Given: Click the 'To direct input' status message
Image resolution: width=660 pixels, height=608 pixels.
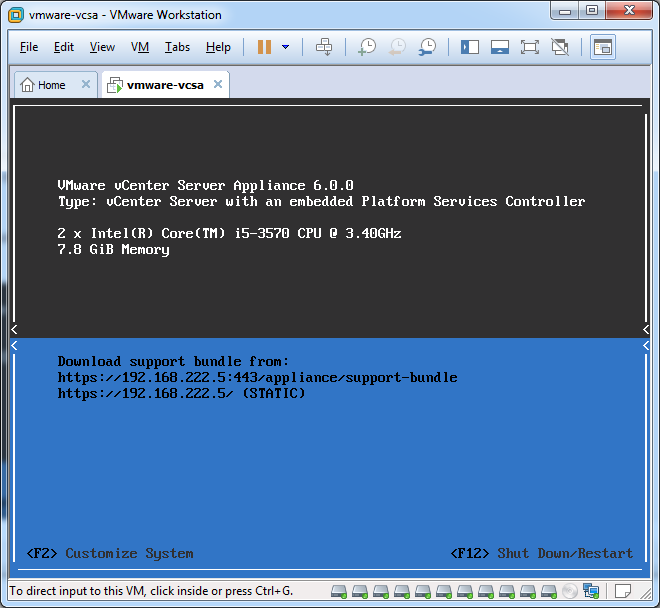Looking at the screenshot, I should pyautogui.click(x=151, y=591).
